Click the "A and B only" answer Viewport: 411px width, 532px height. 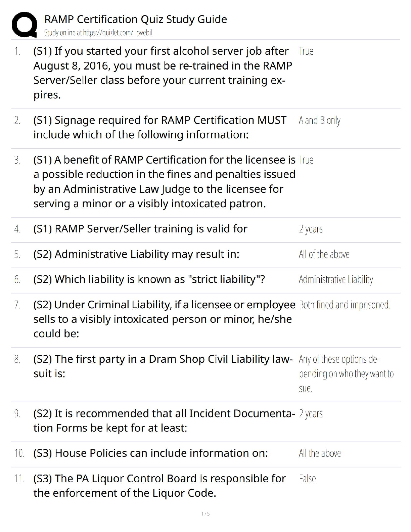click(319, 120)
